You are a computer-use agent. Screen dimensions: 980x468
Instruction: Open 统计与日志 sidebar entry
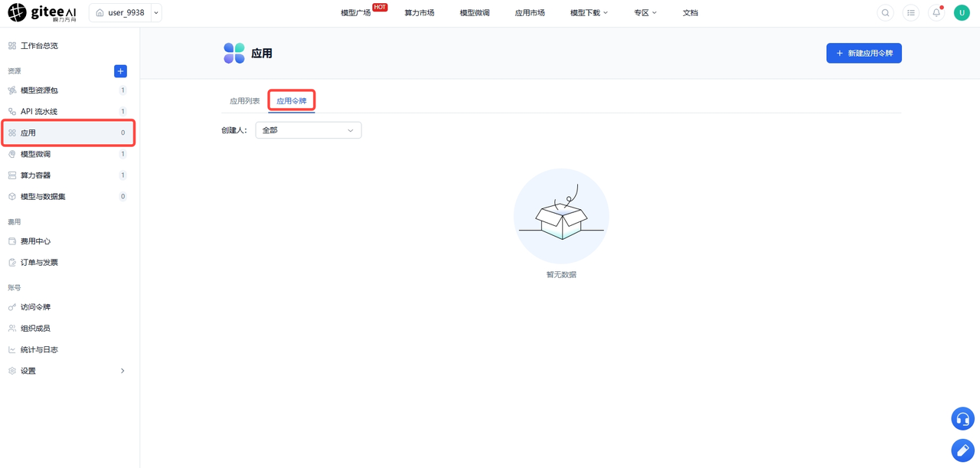[x=70, y=350]
